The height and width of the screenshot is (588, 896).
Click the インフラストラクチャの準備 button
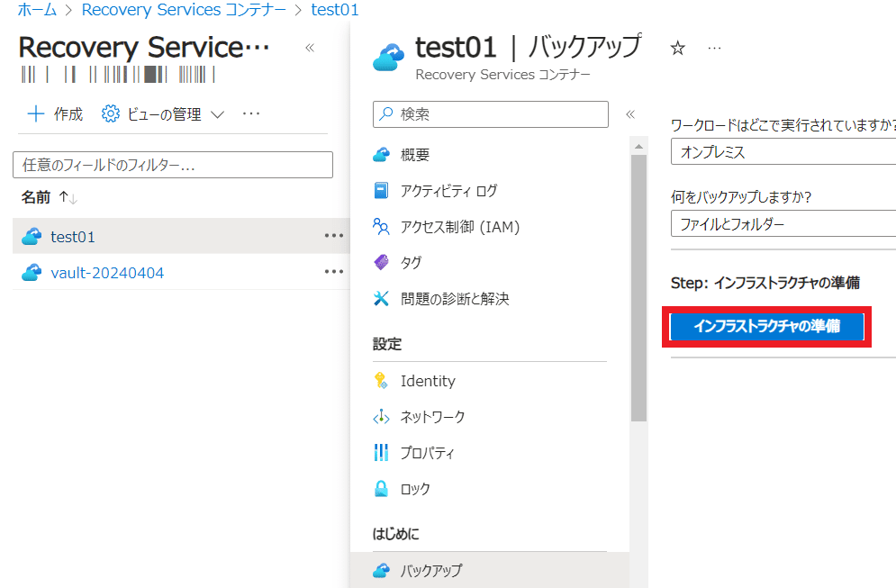pos(767,326)
